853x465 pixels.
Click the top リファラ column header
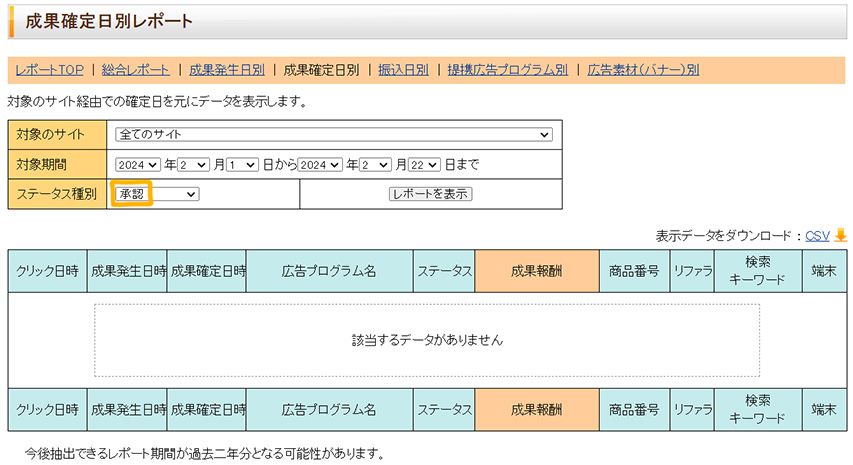(x=692, y=271)
